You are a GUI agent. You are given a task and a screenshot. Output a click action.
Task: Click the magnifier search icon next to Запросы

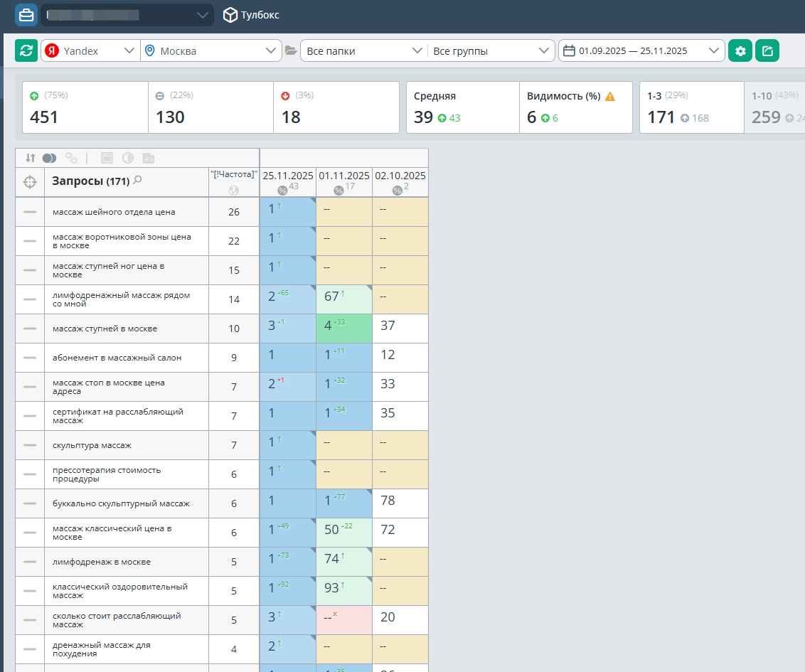coord(137,180)
